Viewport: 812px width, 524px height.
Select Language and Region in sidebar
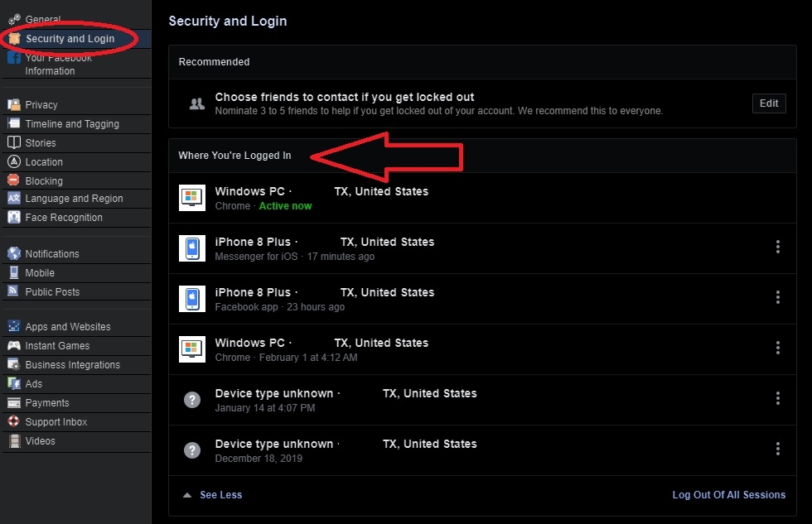click(x=74, y=199)
